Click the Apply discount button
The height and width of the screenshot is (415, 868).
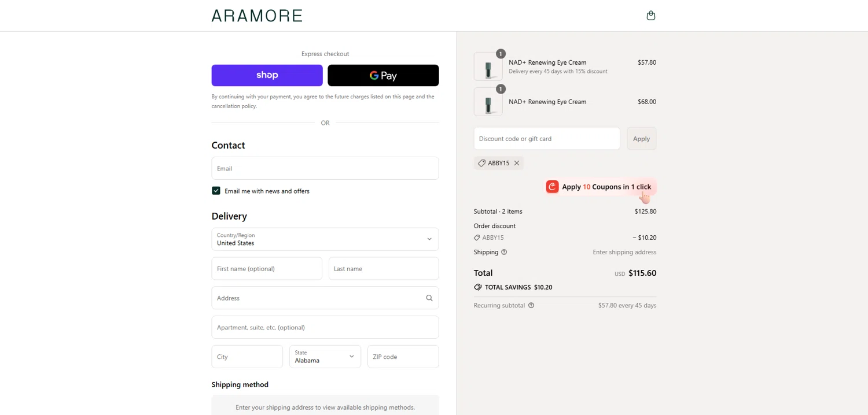pos(641,139)
